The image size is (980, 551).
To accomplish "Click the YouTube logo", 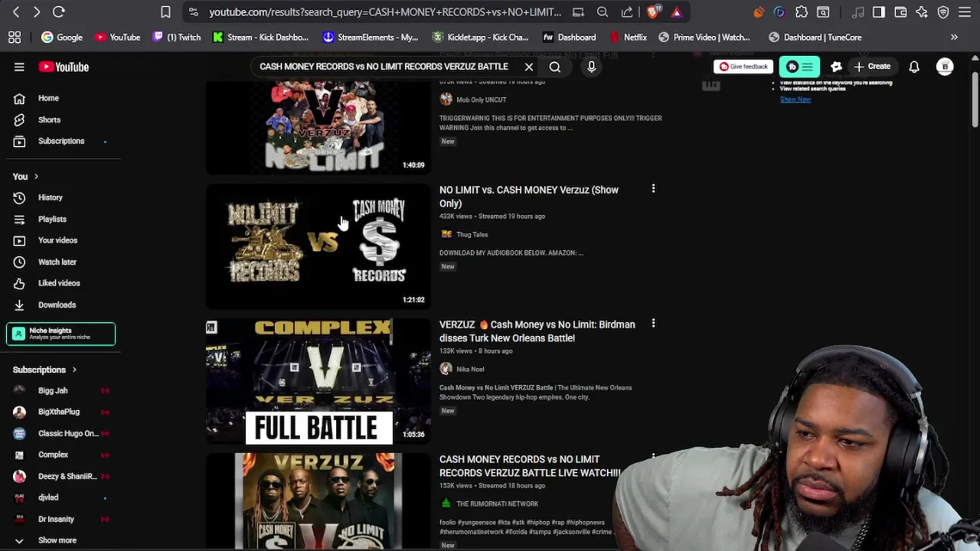I will [64, 67].
